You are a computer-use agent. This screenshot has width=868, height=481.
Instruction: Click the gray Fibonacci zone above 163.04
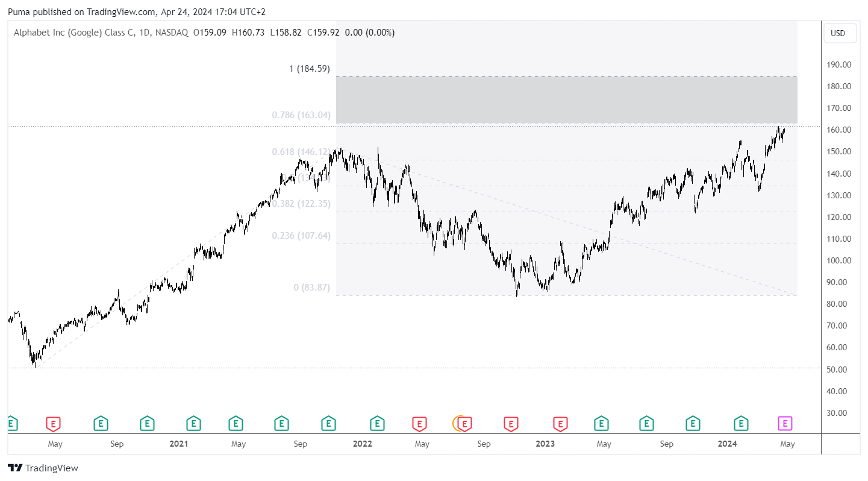point(566,99)
